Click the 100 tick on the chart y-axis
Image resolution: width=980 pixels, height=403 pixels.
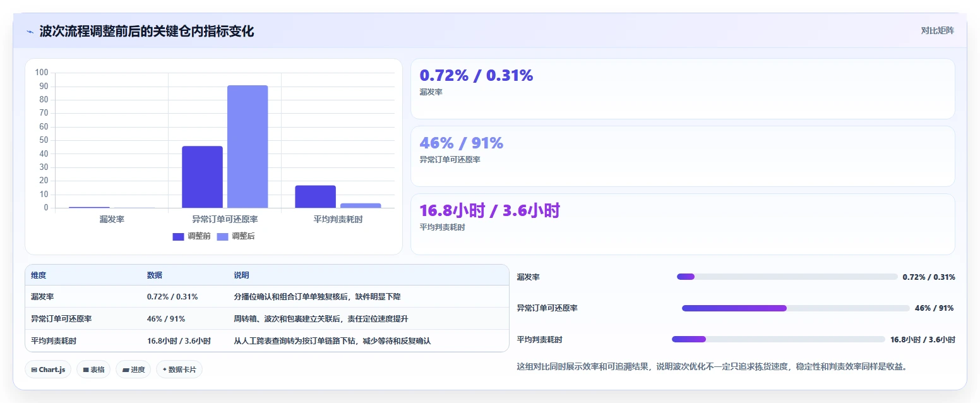42,73
